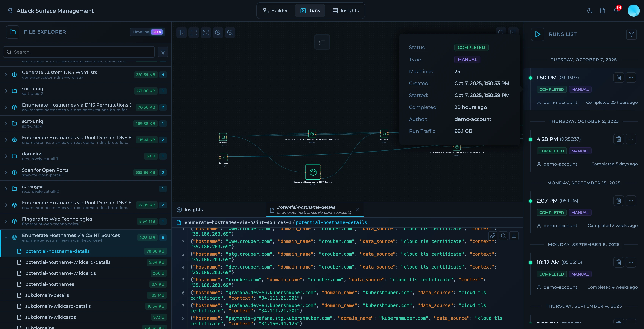The image size is (644, 329).
Task: Click the zoom in magnifier icon
Action: click(x=218, y=32)
